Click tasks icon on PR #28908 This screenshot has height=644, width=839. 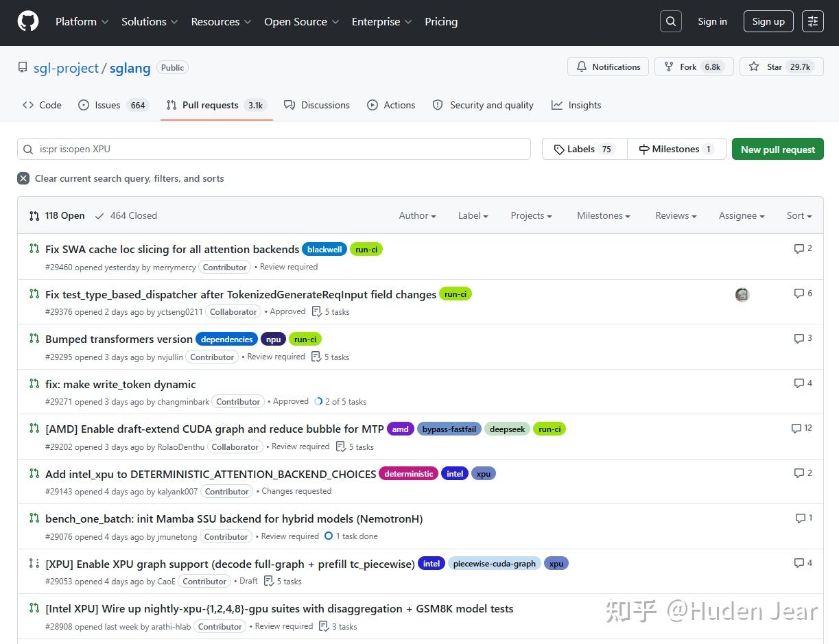pyautogui.click(x=324, y=626)
